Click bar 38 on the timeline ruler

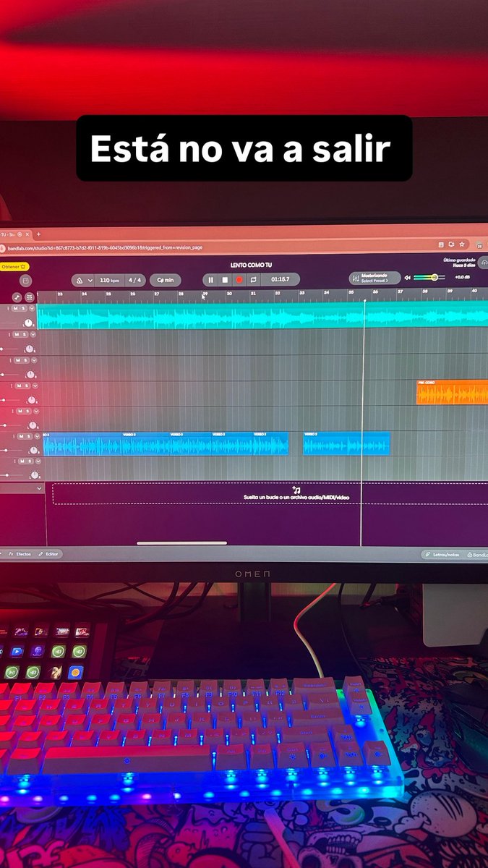pos(425,292)
